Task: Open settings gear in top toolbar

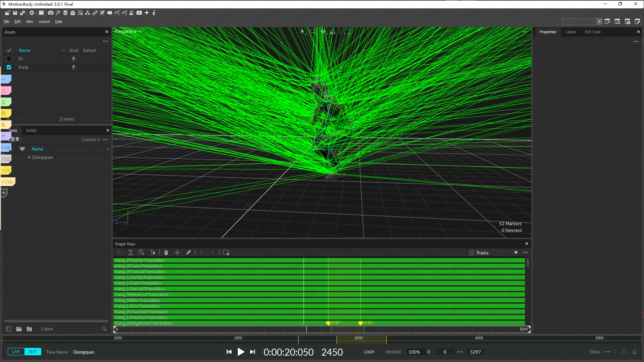Action: click(32, 13)
